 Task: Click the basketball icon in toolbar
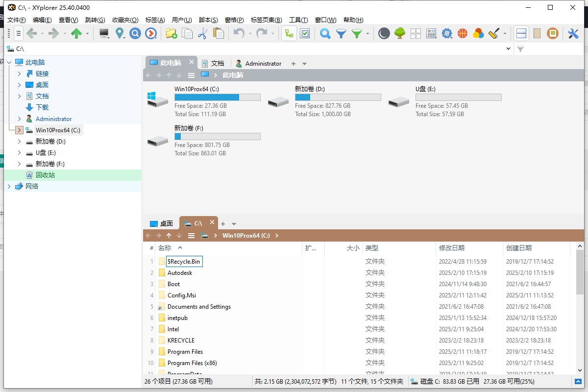tap(463, 33)
